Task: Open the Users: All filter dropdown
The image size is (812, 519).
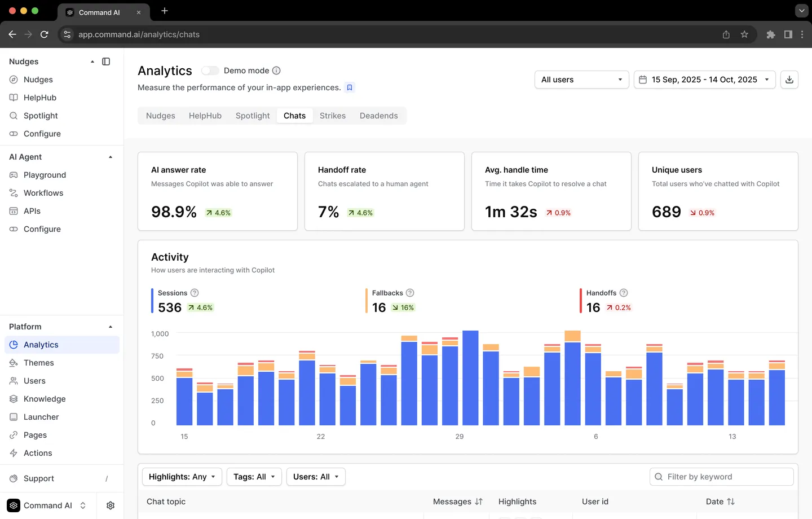Action: (x=316, y=477)
